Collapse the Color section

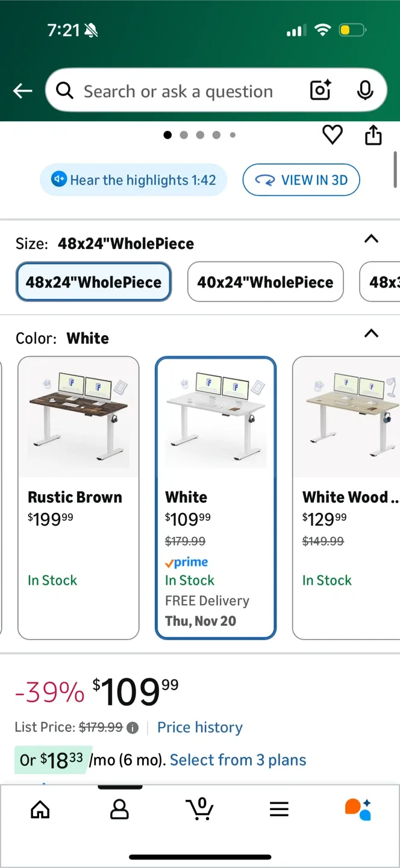(371, 333)
